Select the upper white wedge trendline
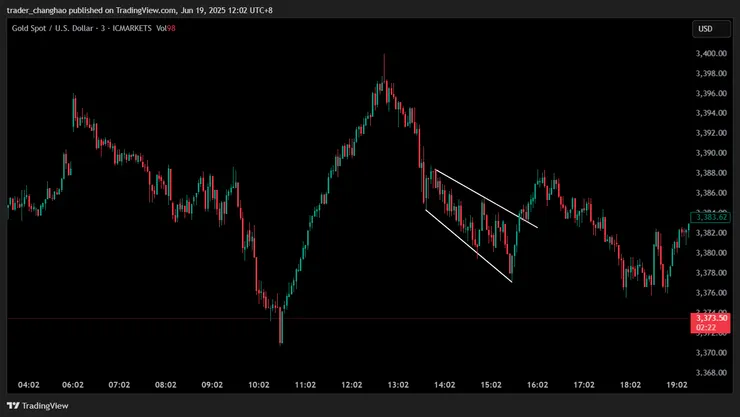The height and width of the screenshot is (417, 740). 486,198
